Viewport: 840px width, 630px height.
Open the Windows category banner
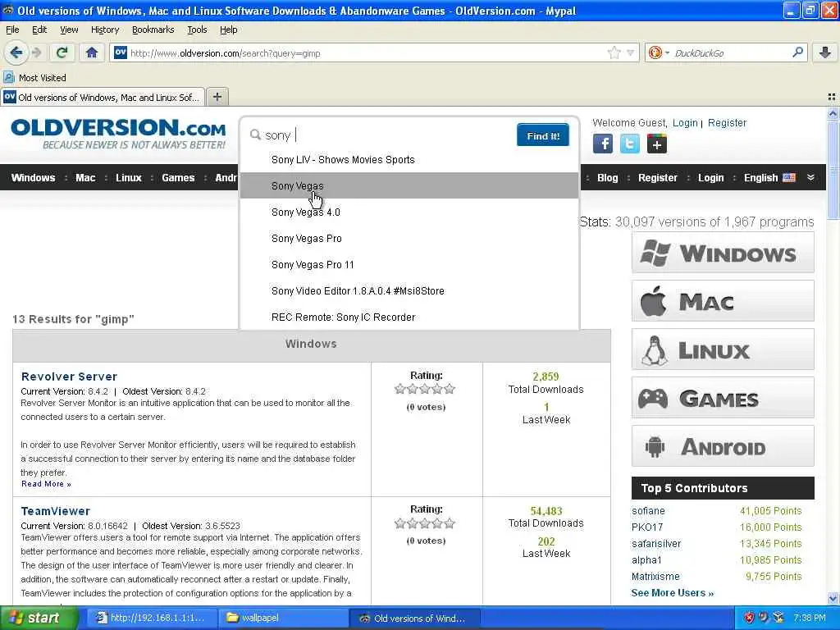723,253
